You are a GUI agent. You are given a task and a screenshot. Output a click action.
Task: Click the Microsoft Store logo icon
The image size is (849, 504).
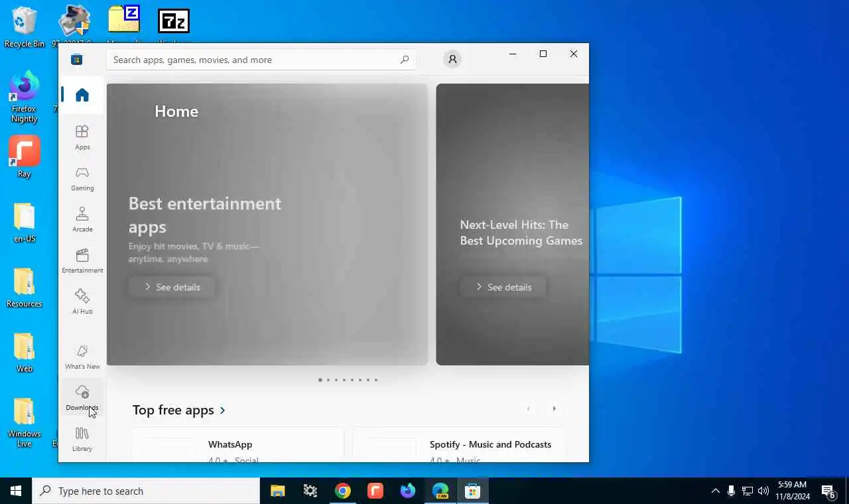click(77, 60)
